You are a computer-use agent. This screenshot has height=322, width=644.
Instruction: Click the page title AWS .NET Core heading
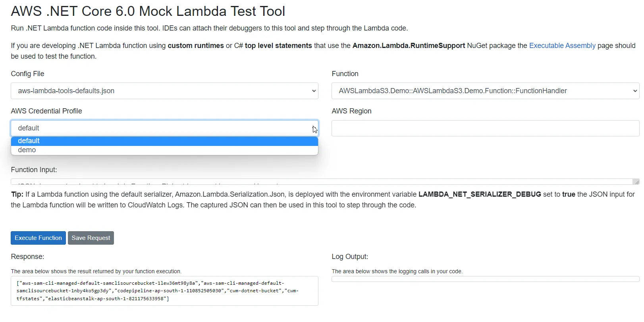tap(148, 11)
